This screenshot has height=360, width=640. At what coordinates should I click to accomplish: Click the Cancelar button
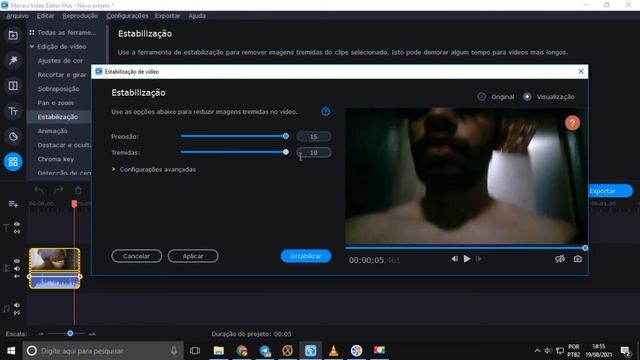pos(136,256)
